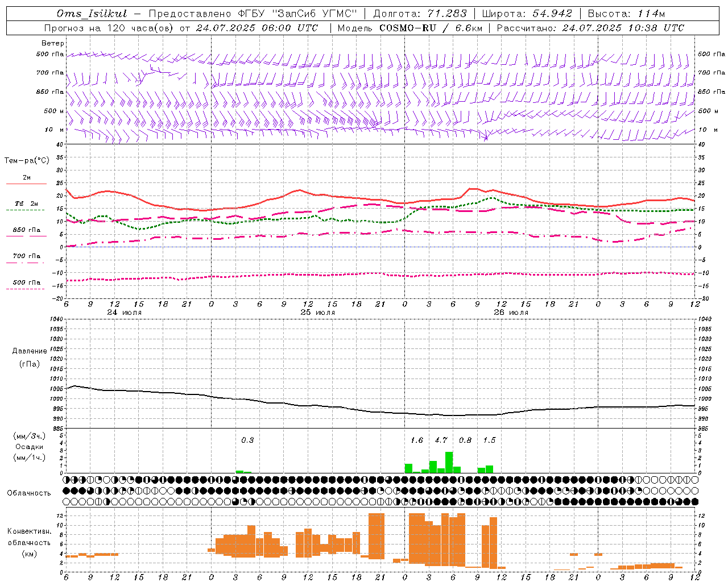Image resolution: width=728 pixels, height=582 pixels.
Task: Click the dotted pink line sample under 500 гПа
Action: 26,289
